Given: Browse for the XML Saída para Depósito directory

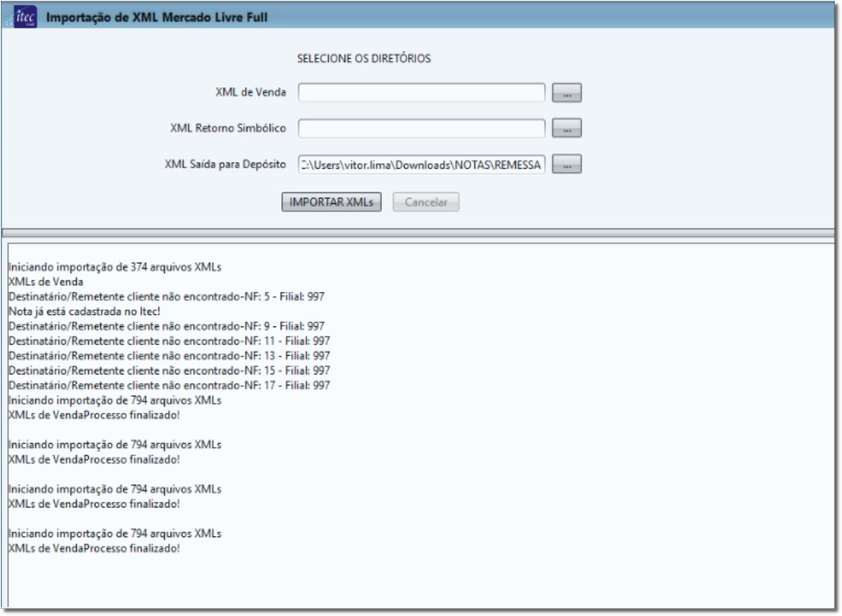Looking at the screenshot, I should click(566, 164).
